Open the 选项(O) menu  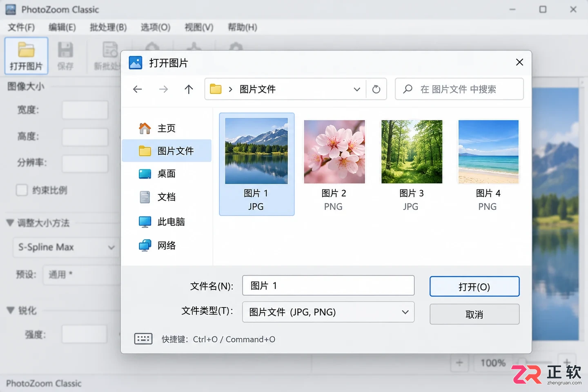pos(156,27)
